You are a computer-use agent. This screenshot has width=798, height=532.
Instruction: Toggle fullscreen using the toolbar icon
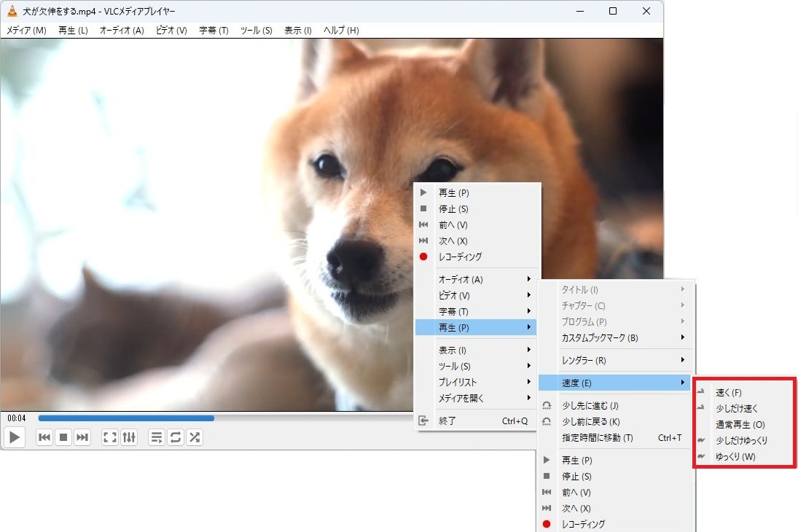point(109,437)
